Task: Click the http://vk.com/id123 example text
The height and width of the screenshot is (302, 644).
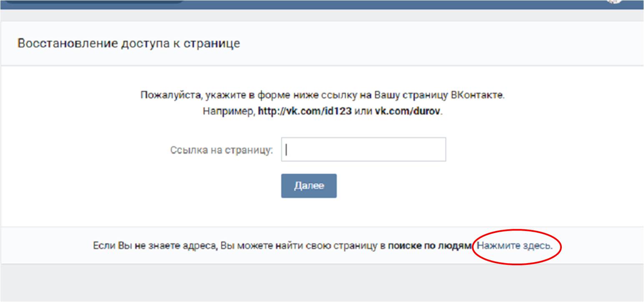Action: [305, 112]
